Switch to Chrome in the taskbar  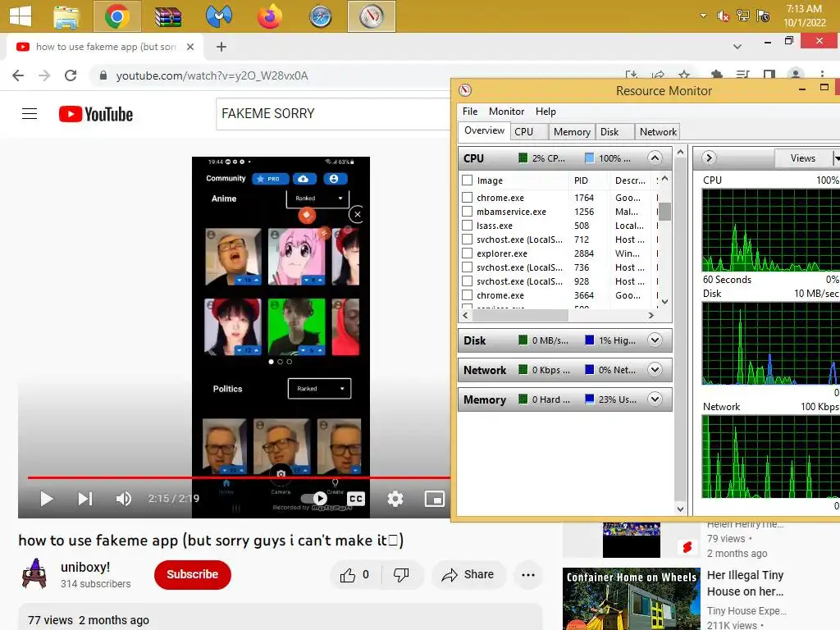click(117, 16)
